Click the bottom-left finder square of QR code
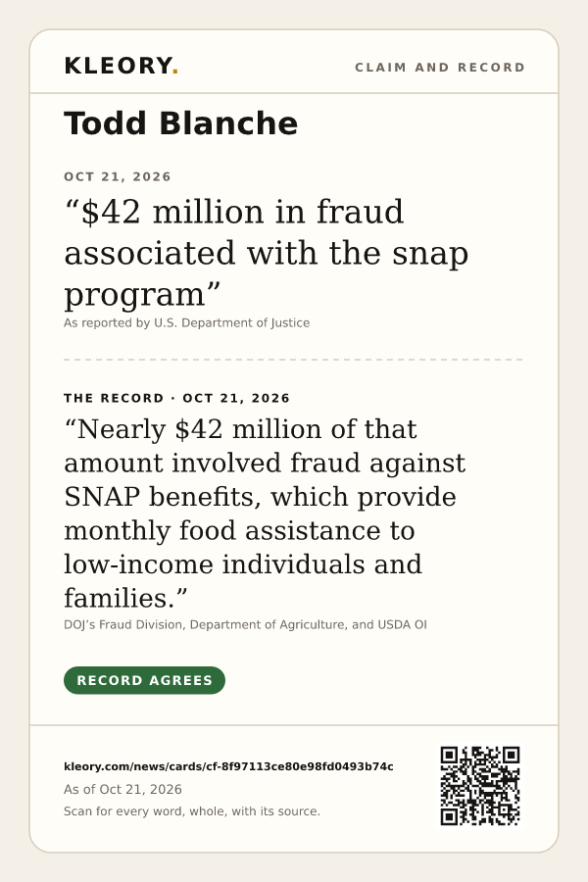The image size is (588, 882). [x=449, y=816]
